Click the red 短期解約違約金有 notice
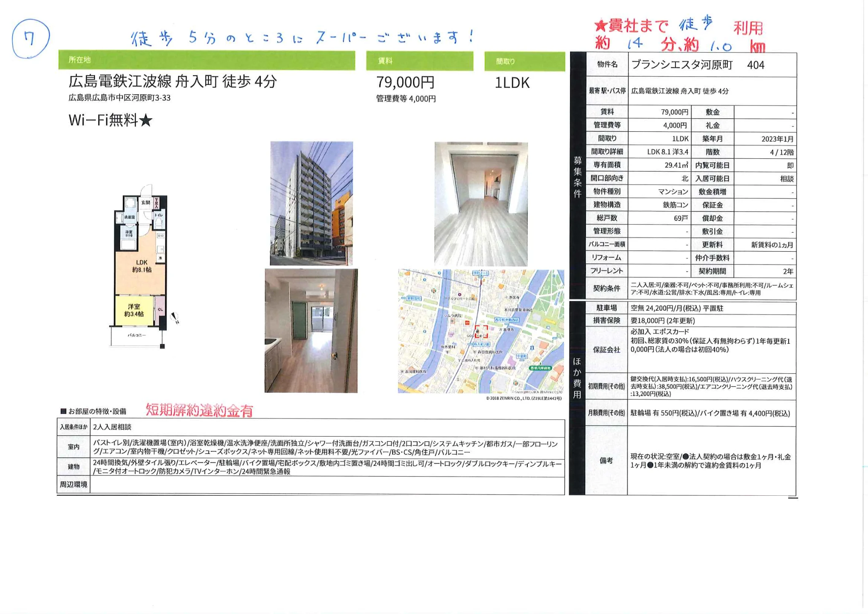868x614 pixels. coord(199,410)
